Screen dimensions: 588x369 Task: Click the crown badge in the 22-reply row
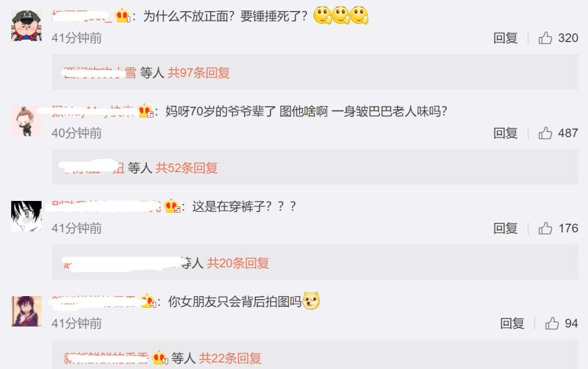[x=160, y=358]
